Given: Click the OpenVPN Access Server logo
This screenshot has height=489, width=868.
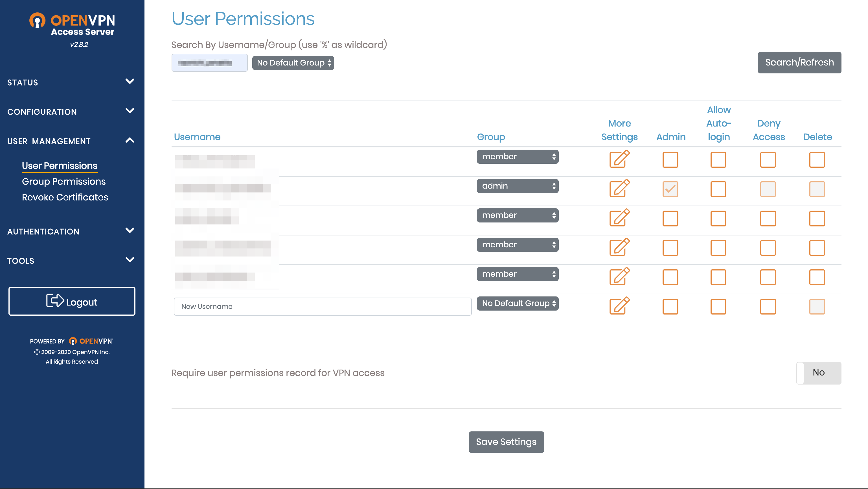Looking at the screenshot, I should (72, 25).
